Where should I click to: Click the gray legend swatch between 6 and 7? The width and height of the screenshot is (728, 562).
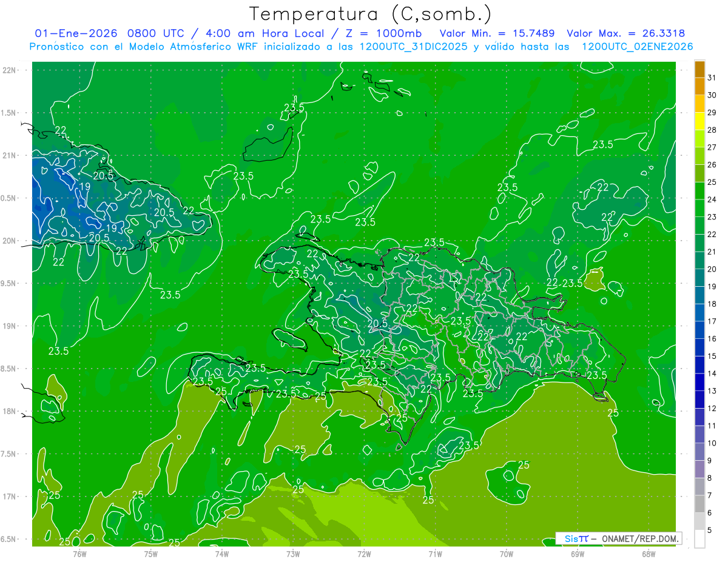coord(699,504)
